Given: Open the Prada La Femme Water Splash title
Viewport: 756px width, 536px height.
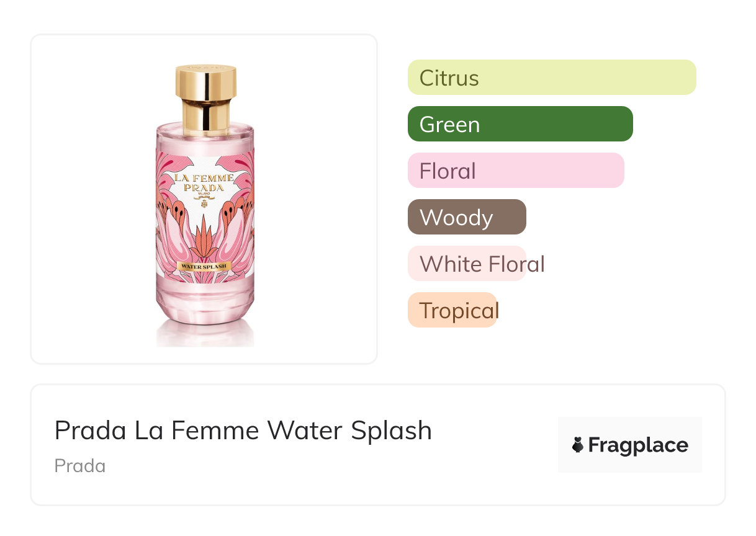Looking at the screenshot, I should tap(243, 431).
